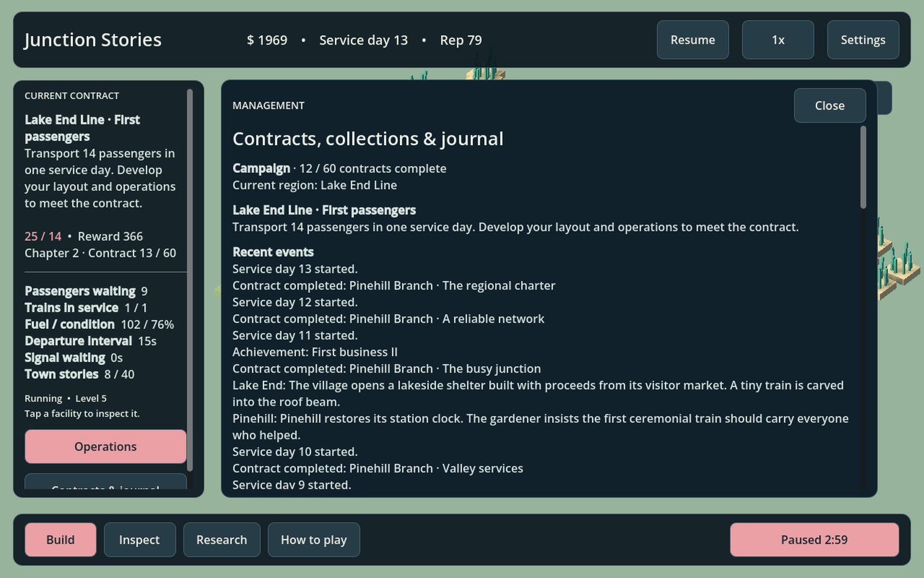Click the 'Service day 12 started.' event
The width and height of the screenshot is (924, 578).
click(295, 302)
